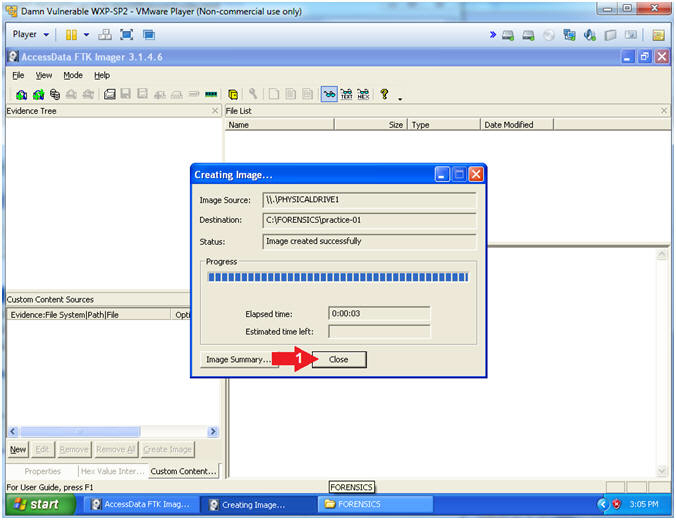Click the Detect EFS Encryption key icon
Image resolution: width=676 pixels, height=520 pixels.
tap(253, 94)
